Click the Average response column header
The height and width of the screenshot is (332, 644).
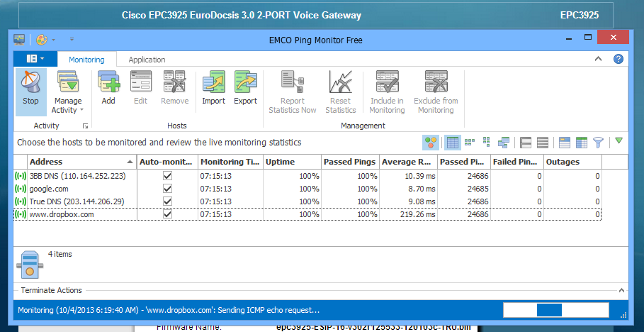[407, 162]
